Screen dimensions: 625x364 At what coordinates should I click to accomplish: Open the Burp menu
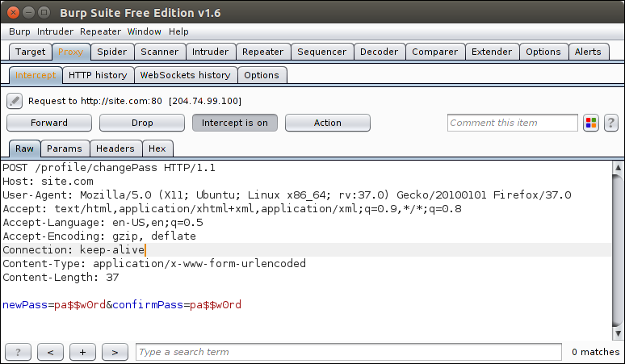pos(19,31)
